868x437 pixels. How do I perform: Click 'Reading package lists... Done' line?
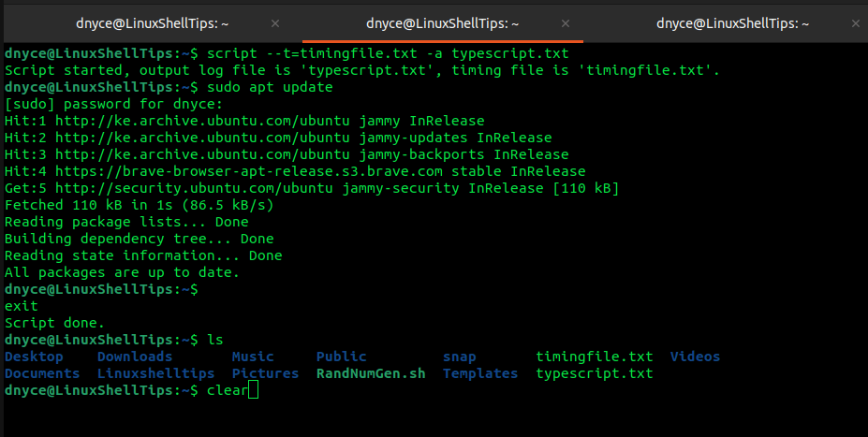click(x=126, y=222)
